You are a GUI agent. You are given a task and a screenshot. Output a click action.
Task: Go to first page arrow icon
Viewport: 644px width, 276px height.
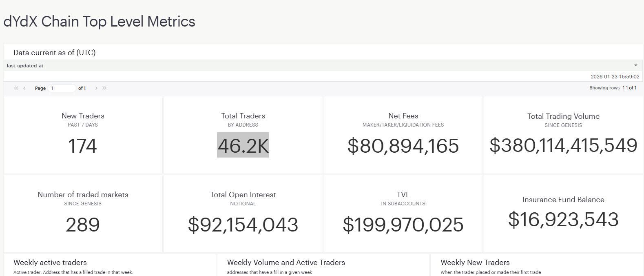(16, 88)
